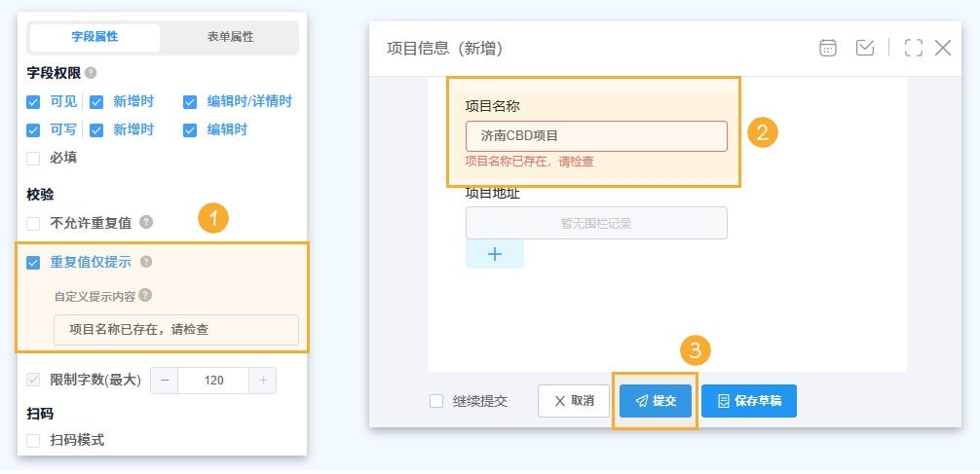Click help icon beside 重复值仅提示
This screenshot has width=980, height=474.
point(146,262)
